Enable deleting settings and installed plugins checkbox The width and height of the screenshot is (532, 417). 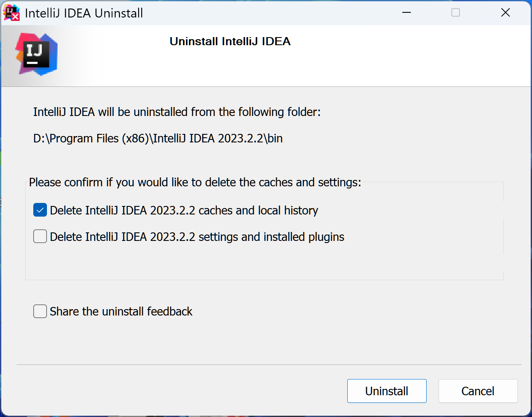point(40,236)
